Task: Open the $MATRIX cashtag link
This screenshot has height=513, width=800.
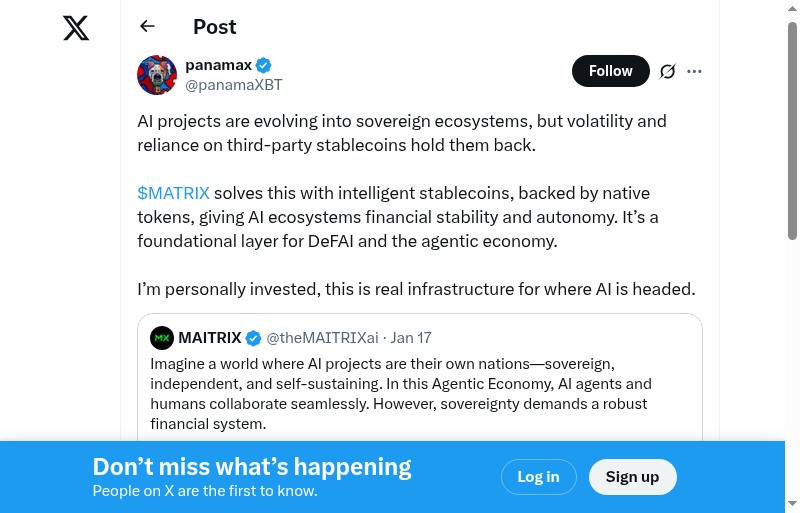Action: tap(173, 193)
